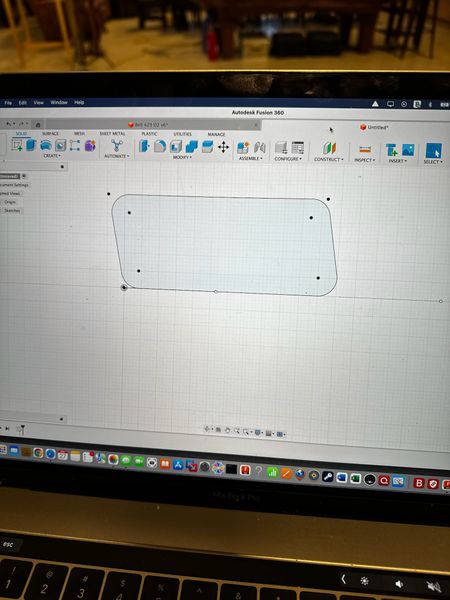Click the Configuration table icon
Screen dimensions: 450x600
point(298,148)
